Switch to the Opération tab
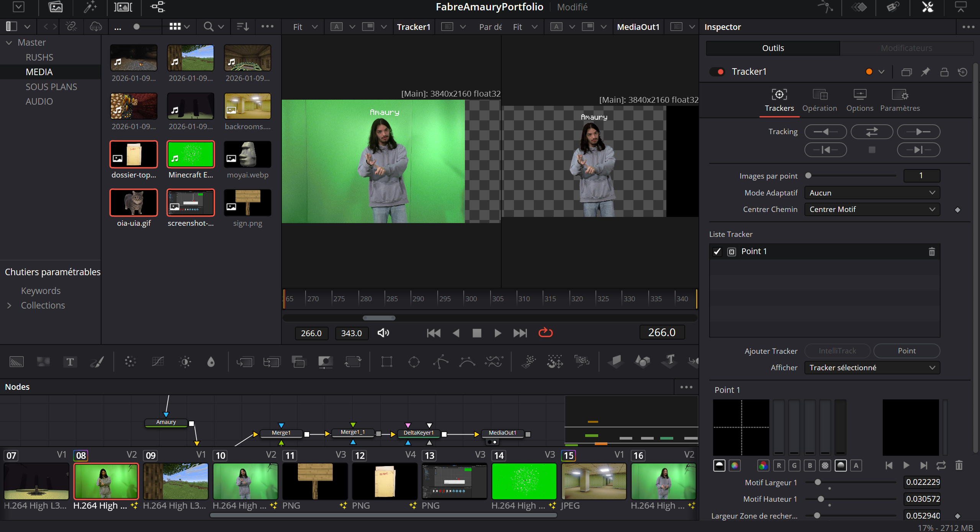 tap(820, 100)
